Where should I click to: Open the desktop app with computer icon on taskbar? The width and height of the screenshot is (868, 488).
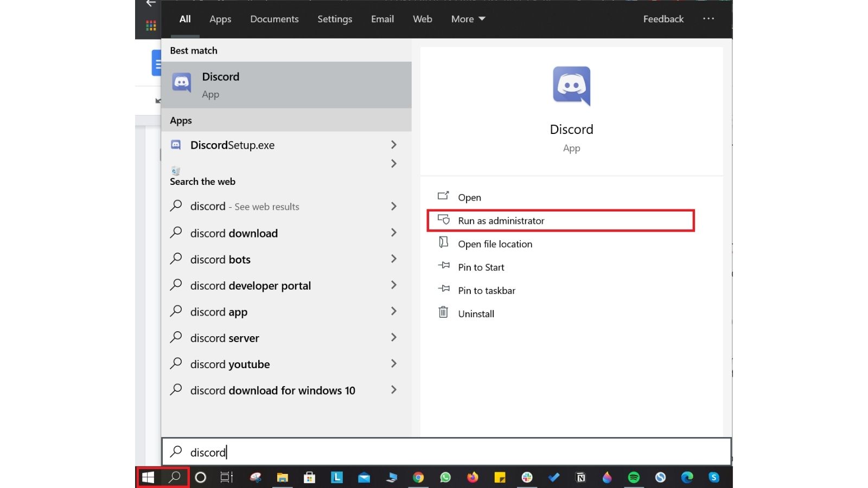(x=391, y=477)
